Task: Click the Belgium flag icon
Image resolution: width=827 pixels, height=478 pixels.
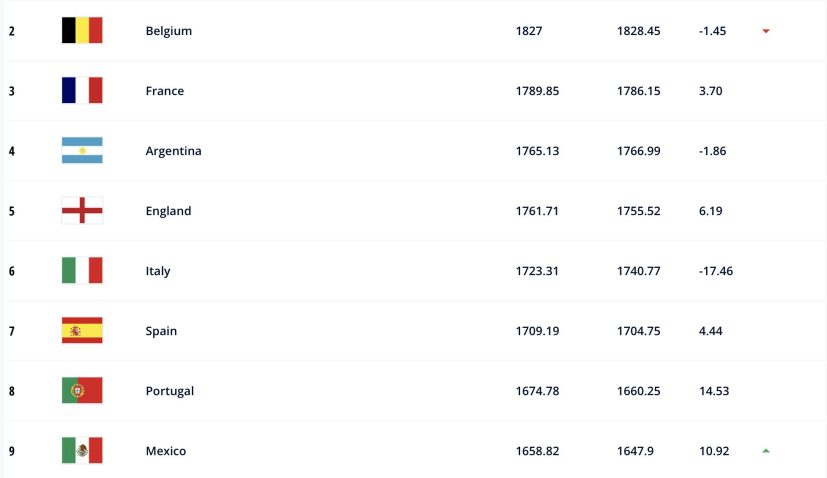Action: pos(82,31)
